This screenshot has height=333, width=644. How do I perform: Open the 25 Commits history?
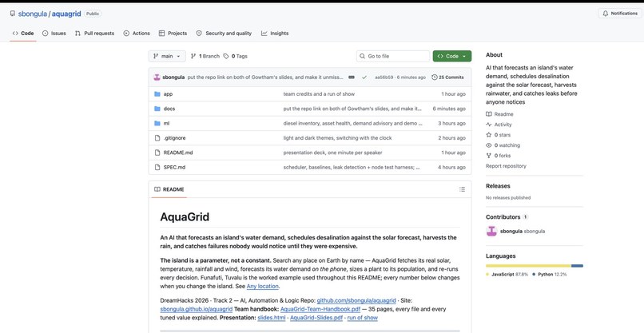447,77
